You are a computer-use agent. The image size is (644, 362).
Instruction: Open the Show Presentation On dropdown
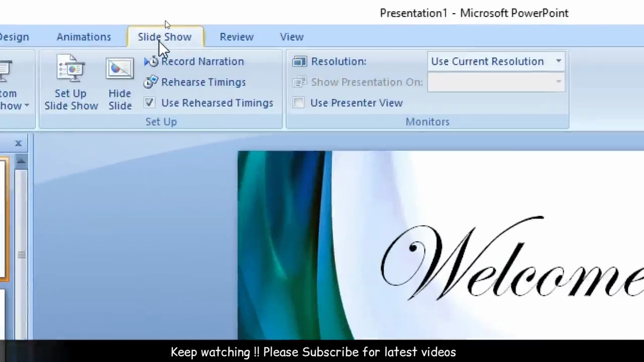(558, 82)
